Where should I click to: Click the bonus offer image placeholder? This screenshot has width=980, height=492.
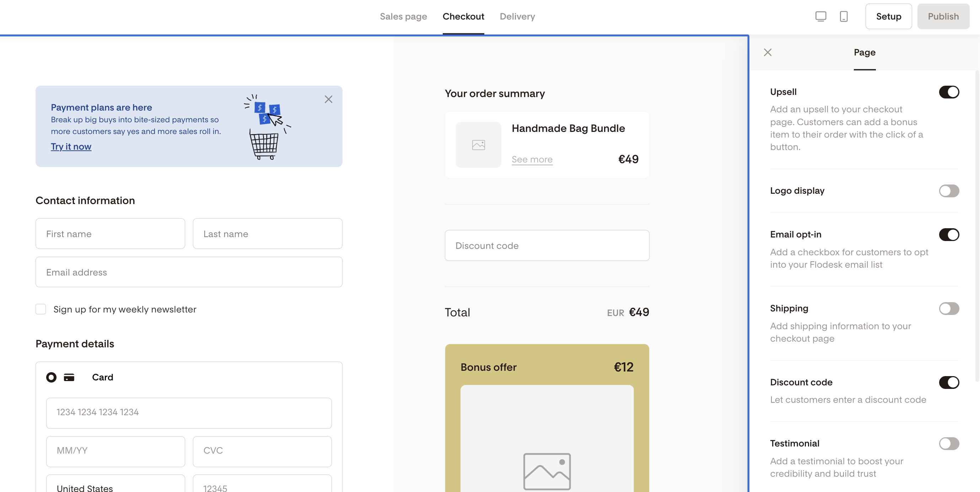pos(547,471)
